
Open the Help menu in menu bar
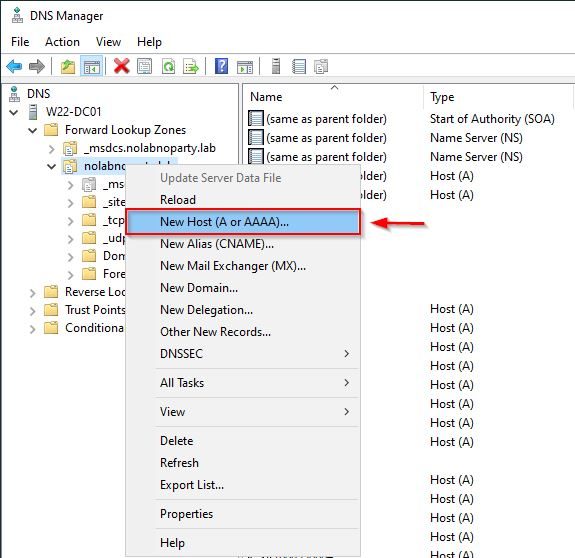[x=149, y=42]
